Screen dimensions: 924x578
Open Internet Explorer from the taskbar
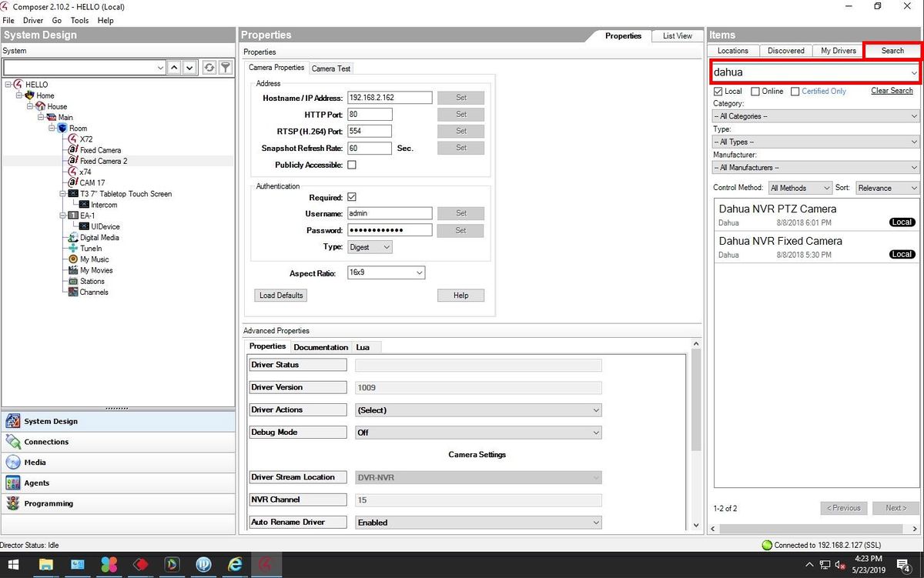(x=235, y=565)
